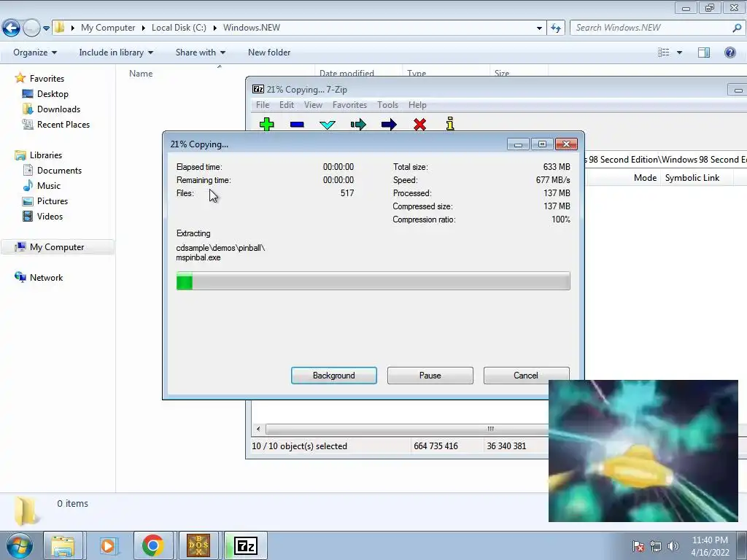Click the 7-Zip horizontal scrollbar thumb
Image resolution: width=747 pixels, height=560 pixels.
[x=407, y=429]
